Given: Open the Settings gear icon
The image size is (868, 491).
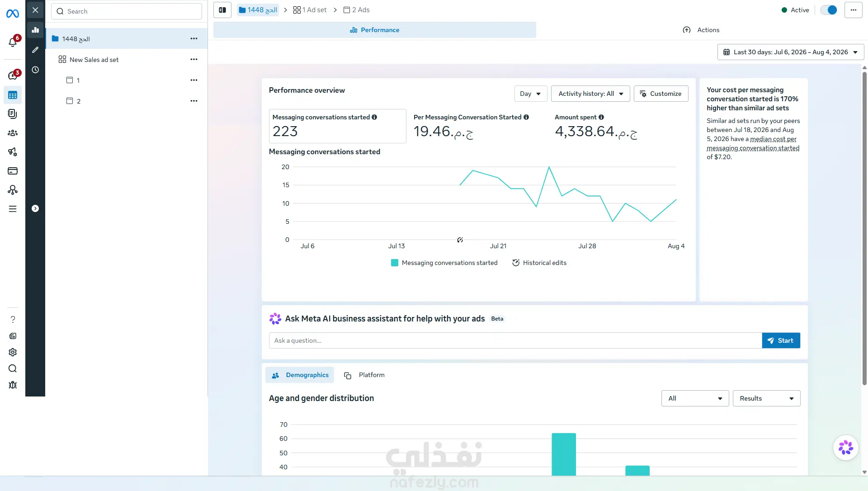Looking at the screenshot, I should tap(13, 352).
